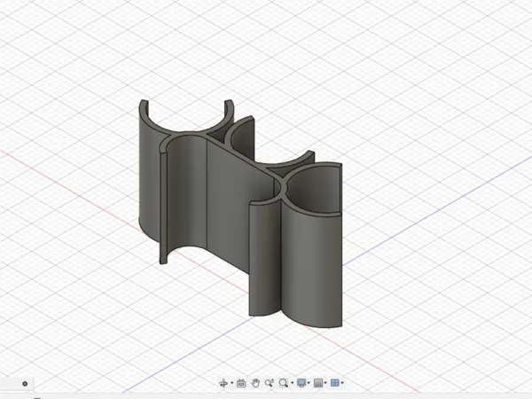Select the Zoom tool
Viewport: 532px width, 399px height.
pos(270,383)
